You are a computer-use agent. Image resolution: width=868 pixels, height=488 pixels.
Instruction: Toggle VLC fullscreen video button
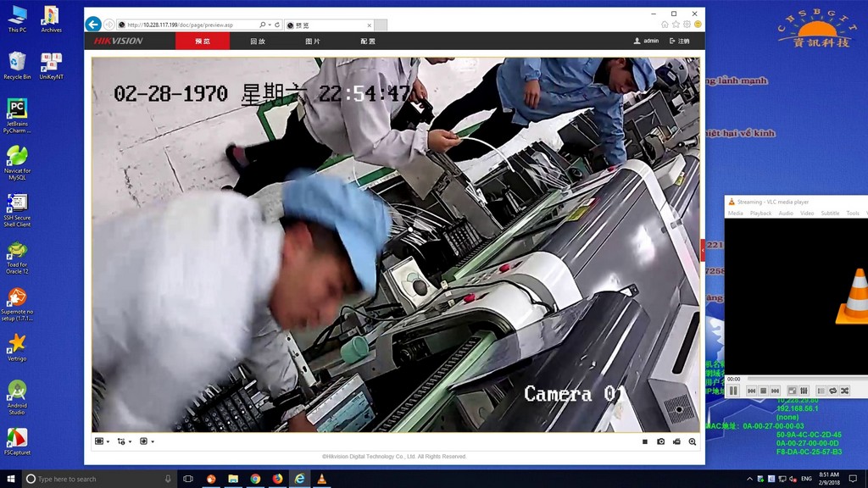pos(792,391)
